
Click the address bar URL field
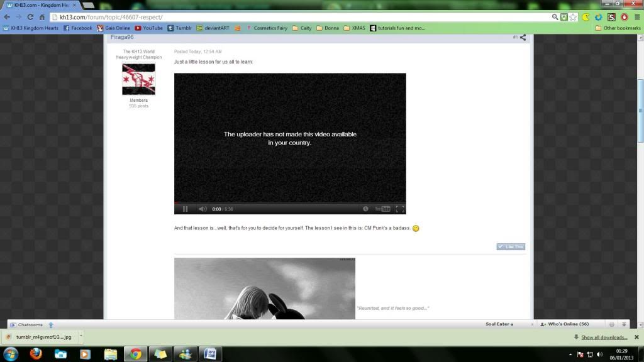pos(302,17)
